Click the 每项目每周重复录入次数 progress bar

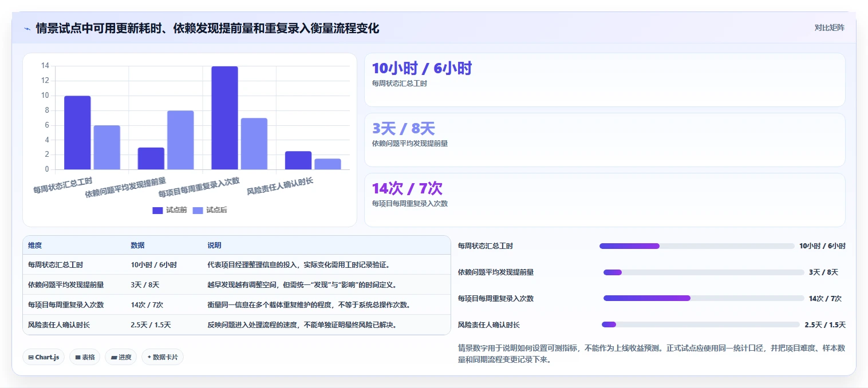point(704,298)
